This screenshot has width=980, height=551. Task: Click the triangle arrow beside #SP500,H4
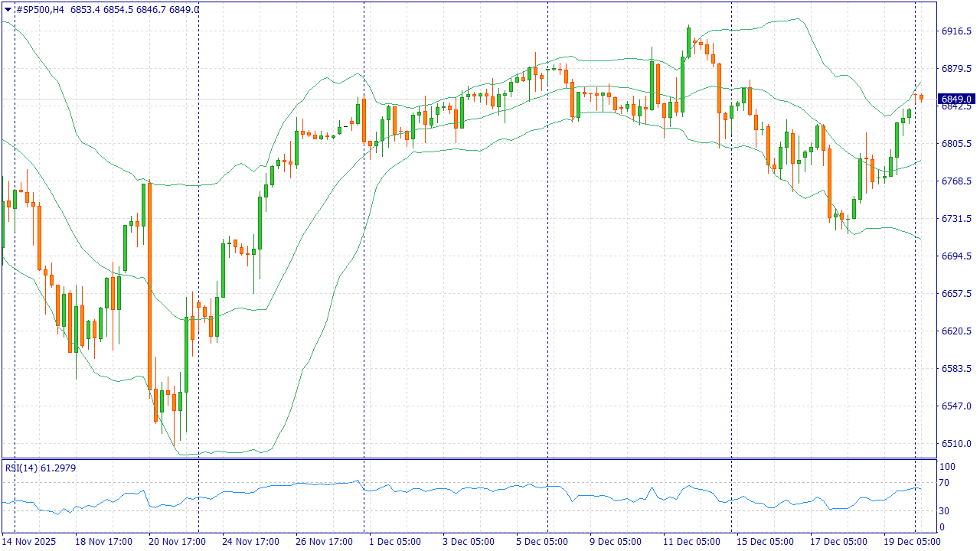(8, 9)
